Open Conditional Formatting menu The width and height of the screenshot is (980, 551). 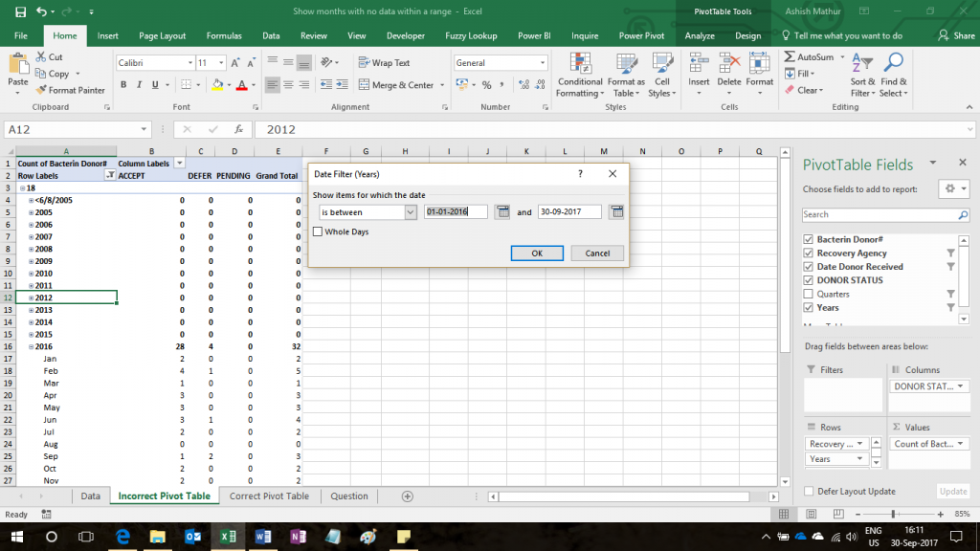pos(580,75)
